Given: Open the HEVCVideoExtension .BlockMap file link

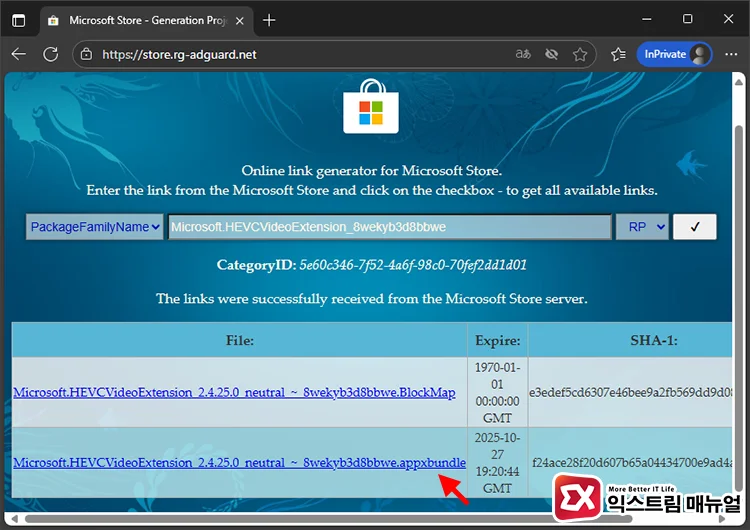Looking at the screenshot, I should tap(234, 392).
